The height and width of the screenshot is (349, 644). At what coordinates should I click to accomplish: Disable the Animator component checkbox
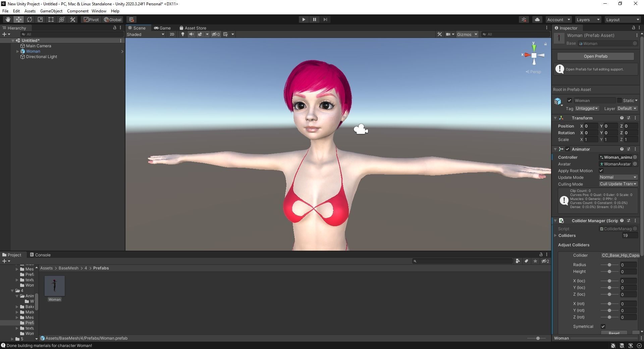pyautogui.click(x=568, y=149)
